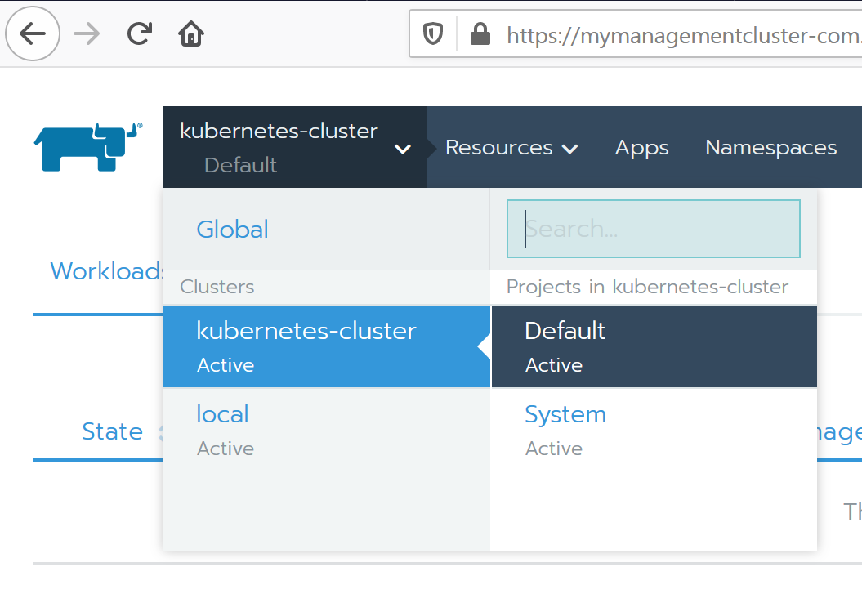862x616 pixels.
Task: Go to the browser home page
Action: click(x=191, y=33)
